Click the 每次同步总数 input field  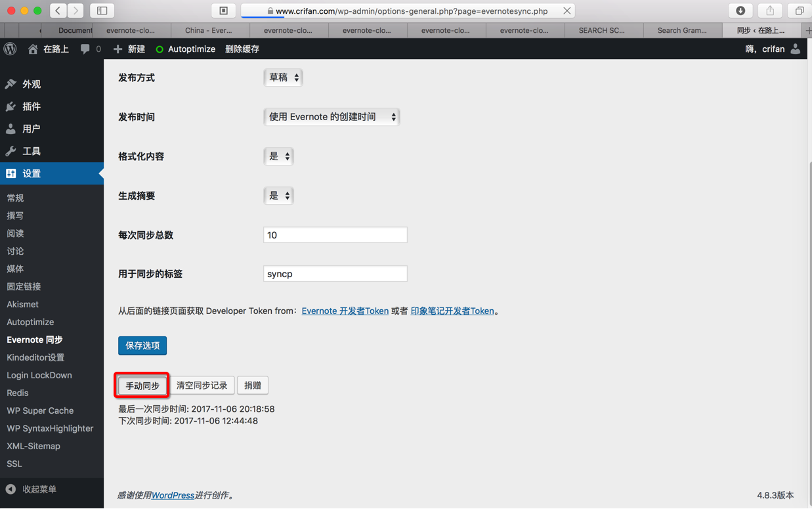pos(335,235)
